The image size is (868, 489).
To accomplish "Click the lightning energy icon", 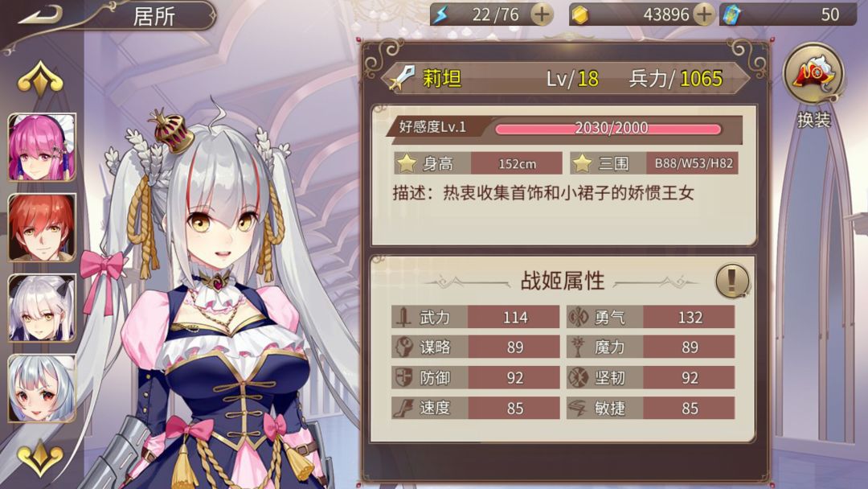I will pyautogui.click(x=441, y=15).
